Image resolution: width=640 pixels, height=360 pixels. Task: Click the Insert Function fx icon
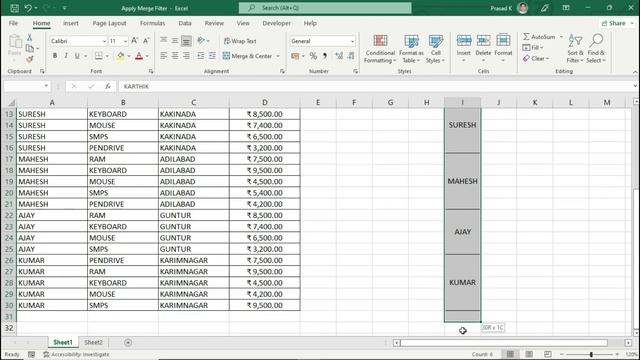108,86
